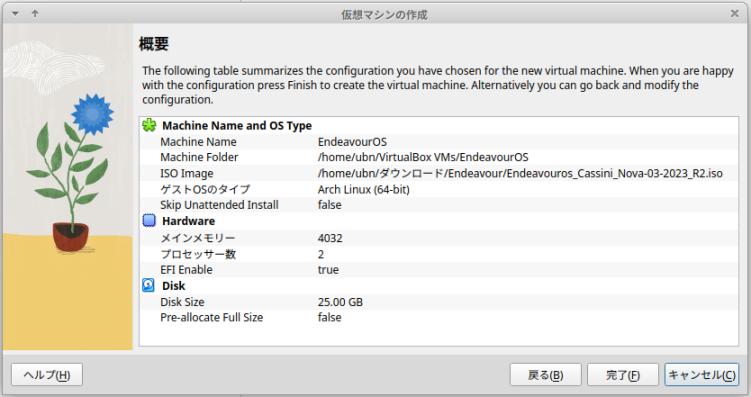Open the window menu arrow in title bar
751x397 pixels.
pos(15,14)
